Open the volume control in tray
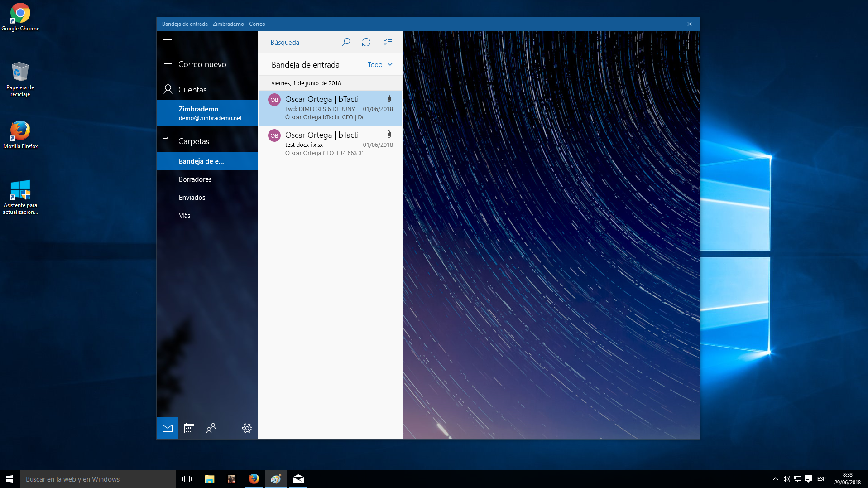The height and width of the screenshot is (488, 868). 786,479
